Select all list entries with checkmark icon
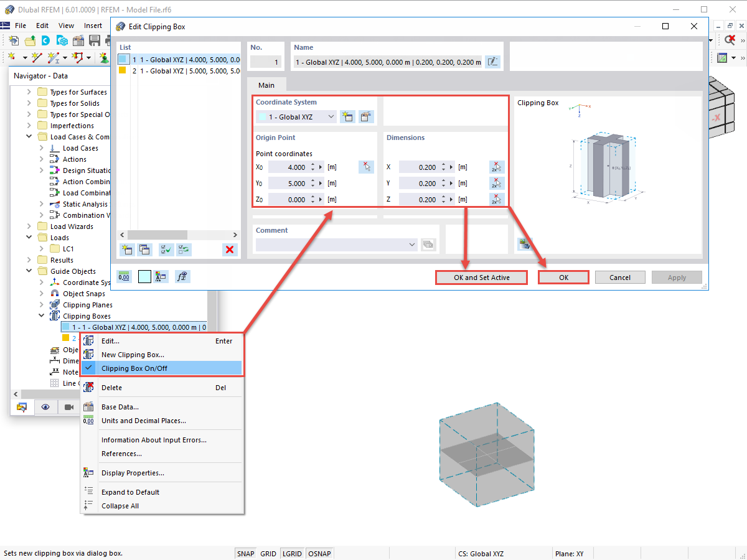Viewport: 747px width, 560px height. 166,250
